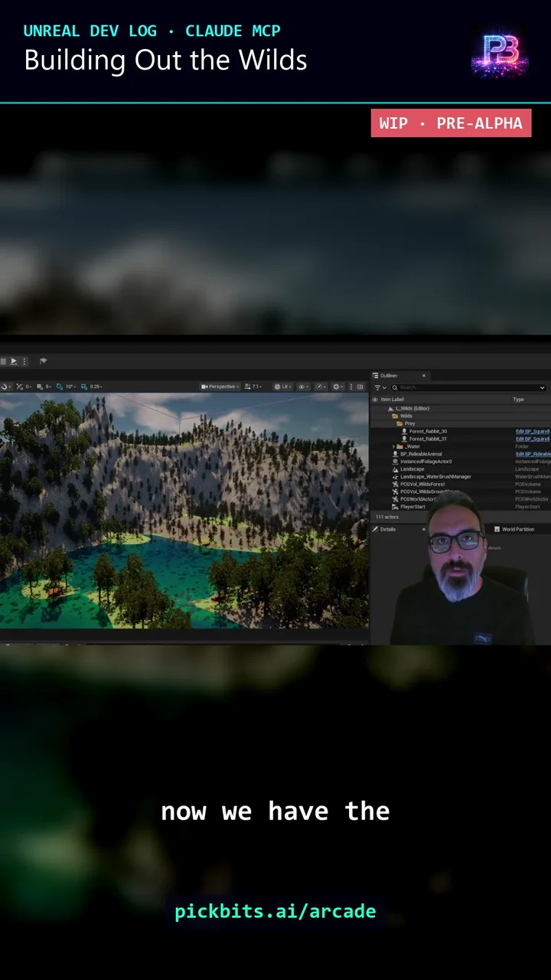Select PCGVol_WildsForest actor
This screenshot has height=980, width=551.
(461, 484)
